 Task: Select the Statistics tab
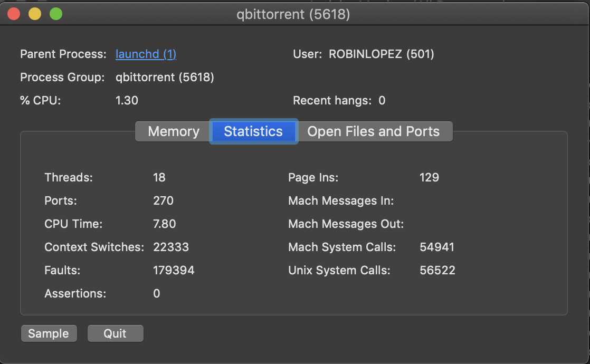[x=253, y=131]
